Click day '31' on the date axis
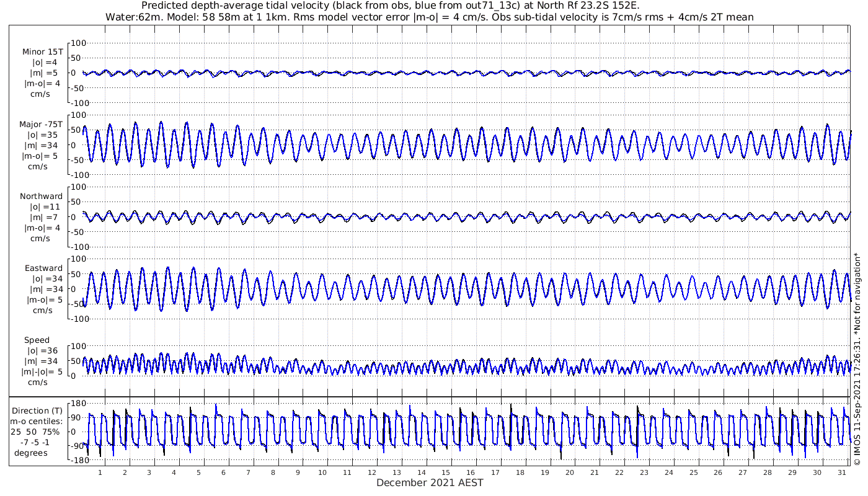Image resolution: width=868 pixels, height=496 pixels. 841,472
